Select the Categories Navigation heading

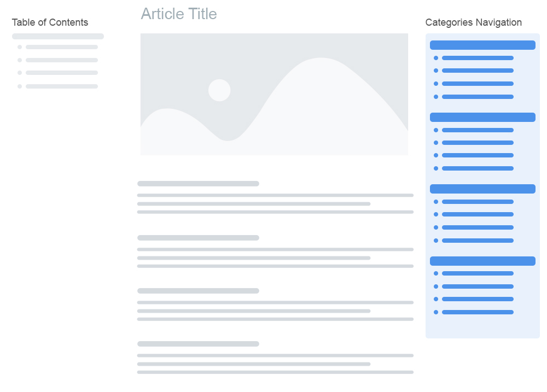[473, 22]
